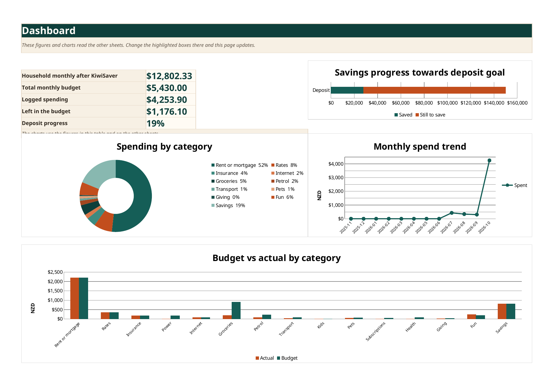The height and width of the screenshot is (392, 555).
Task: Click the italic note under Dashboard title
Action: [139, 45]
